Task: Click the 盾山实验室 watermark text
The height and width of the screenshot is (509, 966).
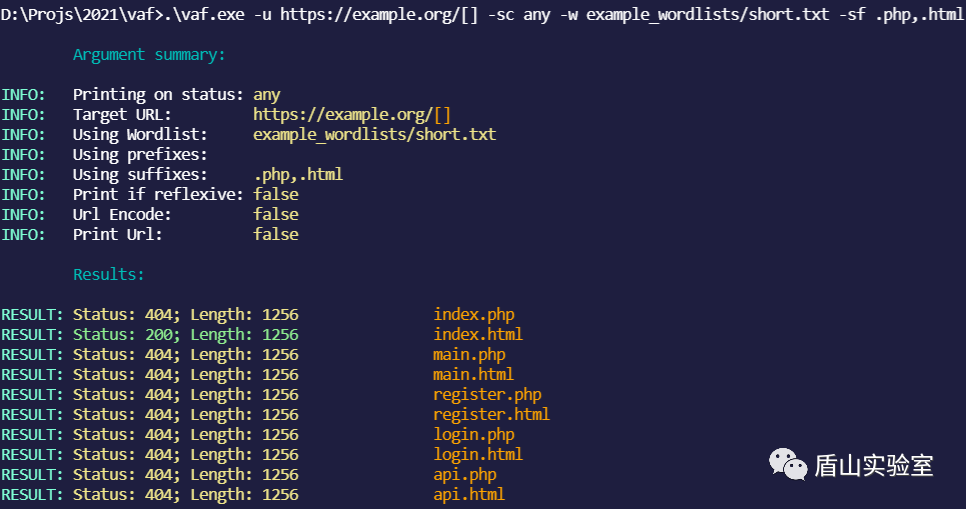Action: (874, 465)
